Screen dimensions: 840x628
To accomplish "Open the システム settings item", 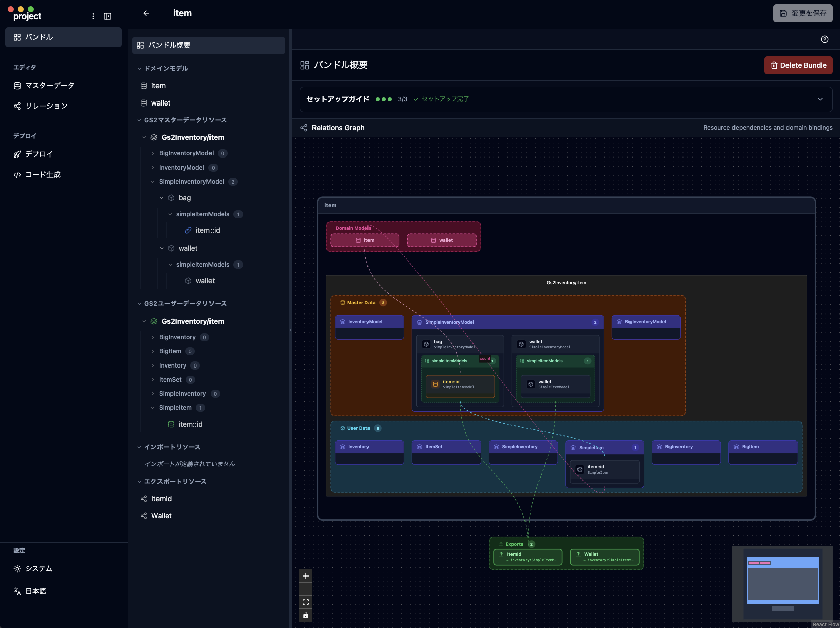I will 38,569.
